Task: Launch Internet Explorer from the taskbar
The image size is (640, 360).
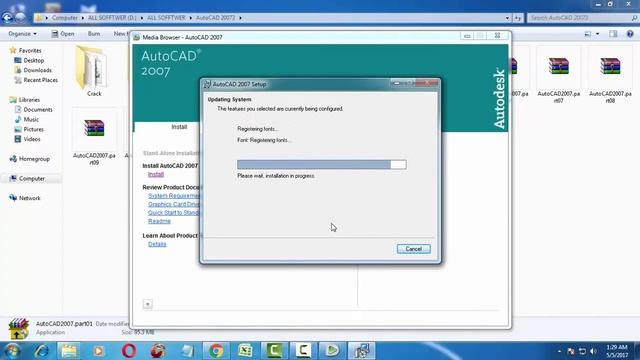Action: point(41,351)
